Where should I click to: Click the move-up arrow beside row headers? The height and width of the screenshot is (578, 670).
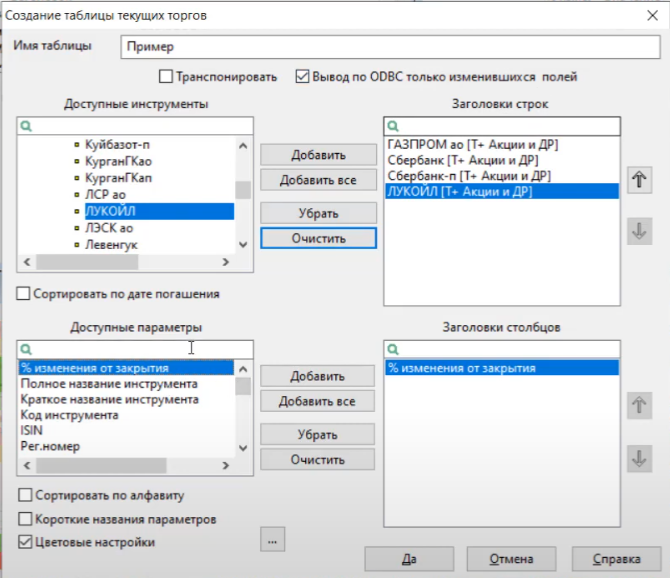[x=638, y=180]
